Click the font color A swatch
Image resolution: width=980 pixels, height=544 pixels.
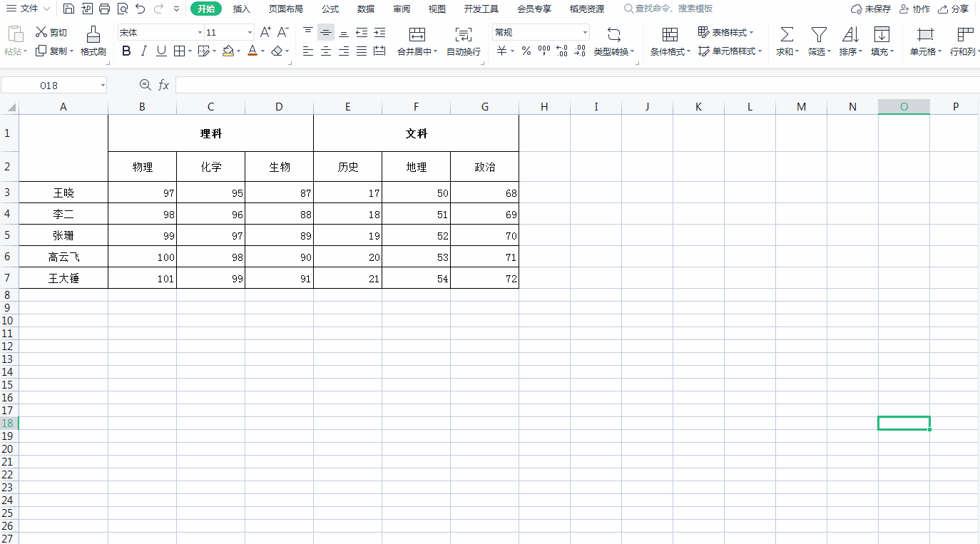click(x=252, y=51)
